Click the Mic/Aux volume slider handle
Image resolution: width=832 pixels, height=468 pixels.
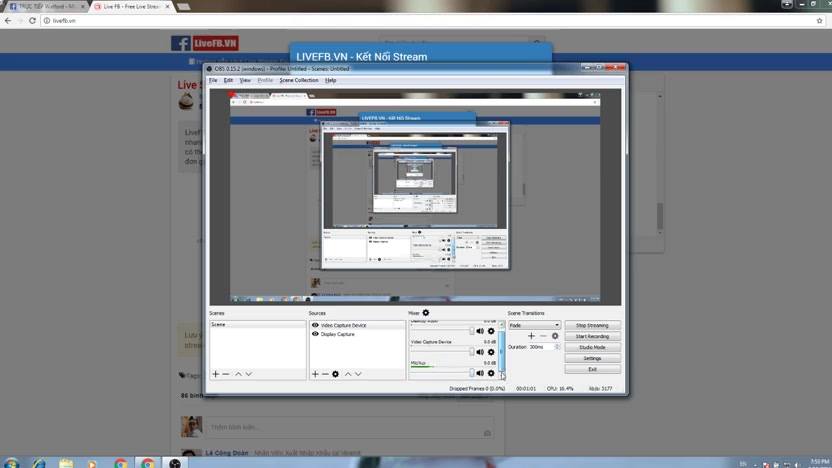click(x=472, y=373)
